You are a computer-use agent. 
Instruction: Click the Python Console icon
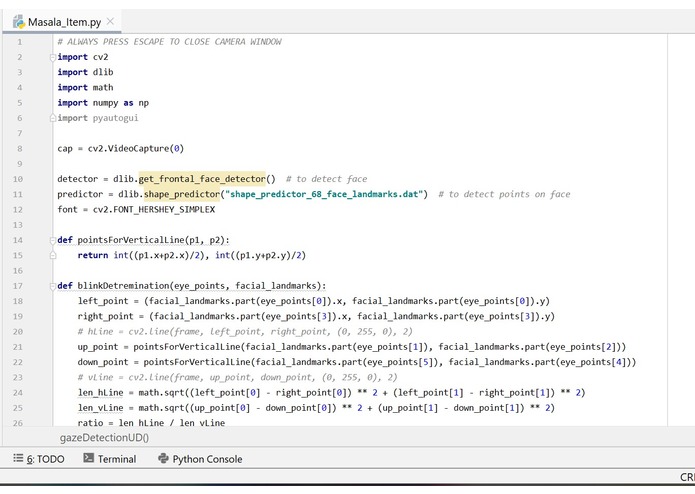[163, 458]
